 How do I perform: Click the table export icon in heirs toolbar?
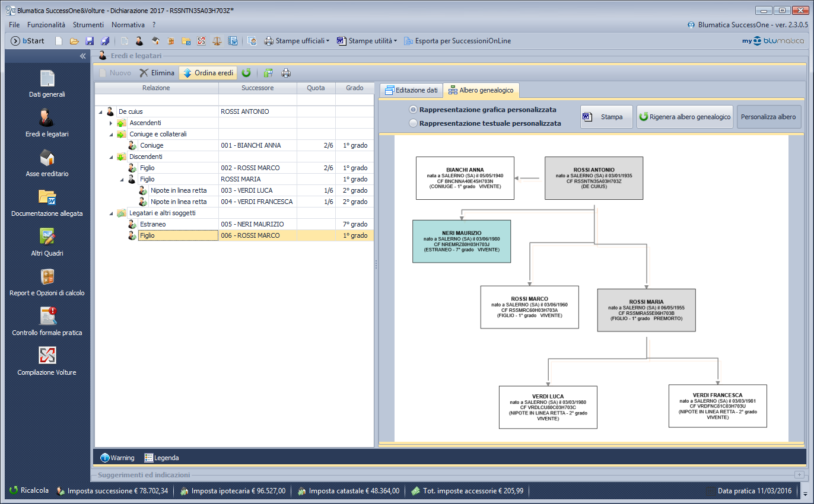[x=268, y=73]
